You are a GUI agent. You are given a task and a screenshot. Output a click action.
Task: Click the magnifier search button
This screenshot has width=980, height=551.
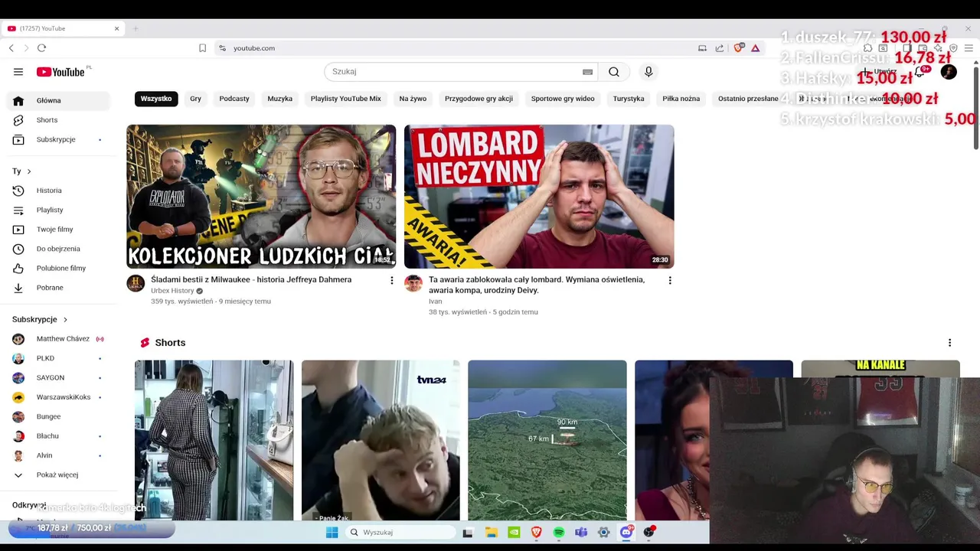pyautogui.click(x=614, y=72)
